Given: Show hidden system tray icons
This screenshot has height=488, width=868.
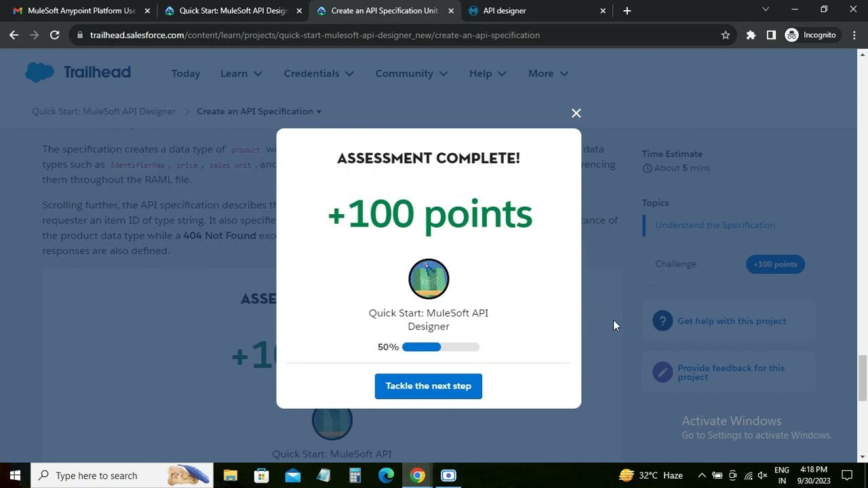Looking at the screenshot, I should click(702, 476).
